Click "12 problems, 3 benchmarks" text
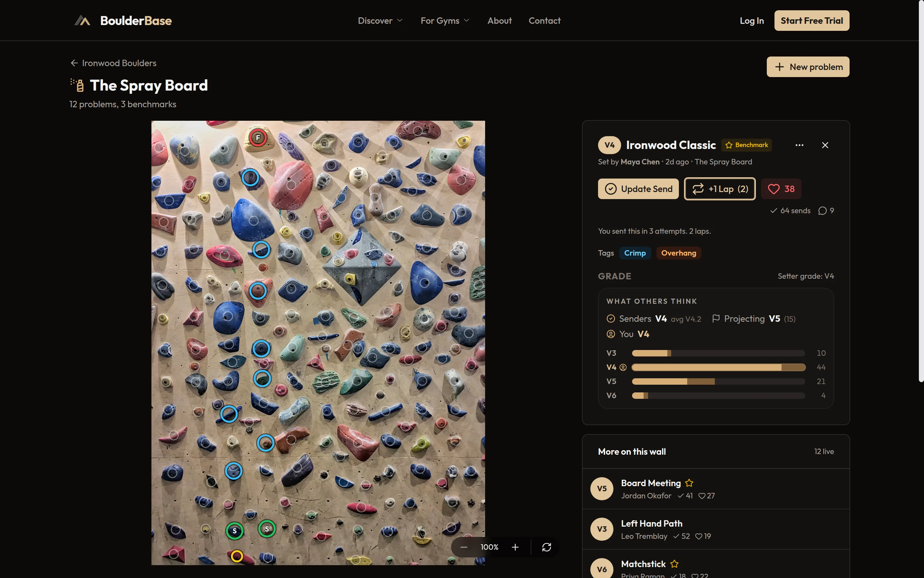Screen dimensions: 924x578 point(123,104)
